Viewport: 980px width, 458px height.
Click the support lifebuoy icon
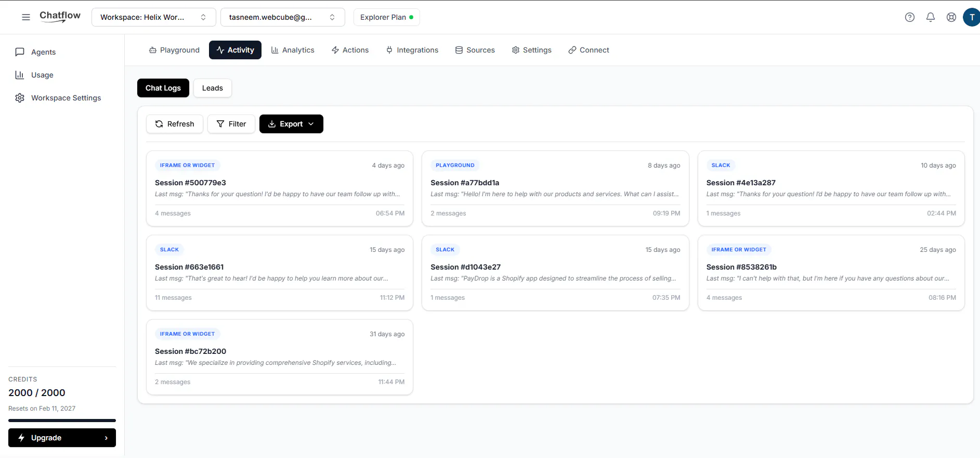(x=951, y=17)
